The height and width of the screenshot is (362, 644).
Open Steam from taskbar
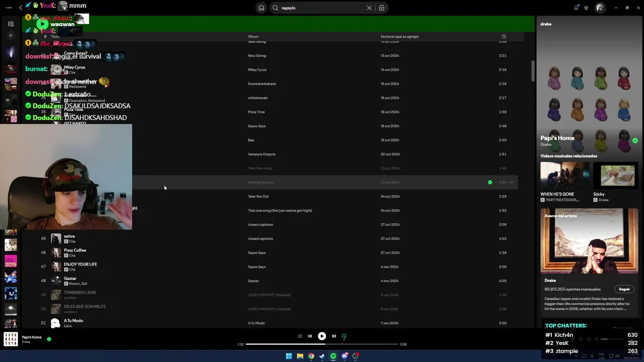click(x=322, y=356)
